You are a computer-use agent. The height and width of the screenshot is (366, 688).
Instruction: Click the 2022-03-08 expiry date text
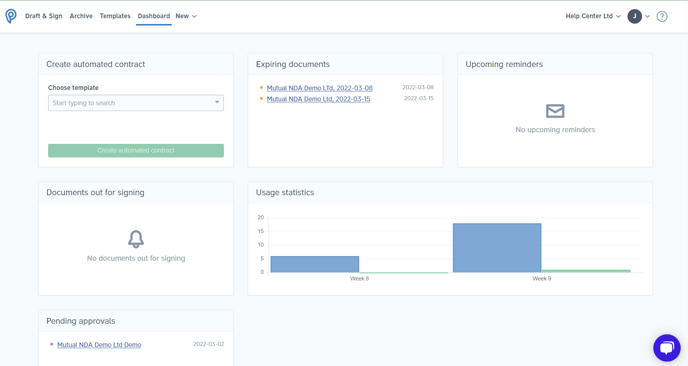pyautogui.click(x=418, y=87)
